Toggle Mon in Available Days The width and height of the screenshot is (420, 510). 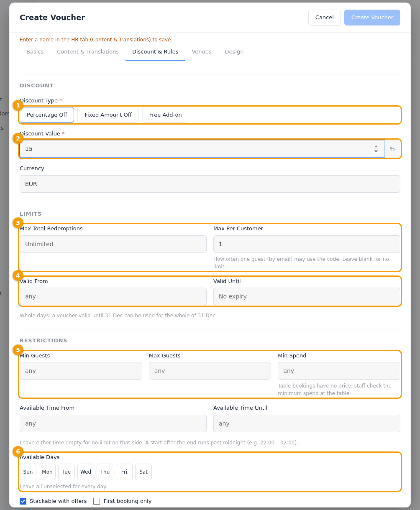click(47, 472)
